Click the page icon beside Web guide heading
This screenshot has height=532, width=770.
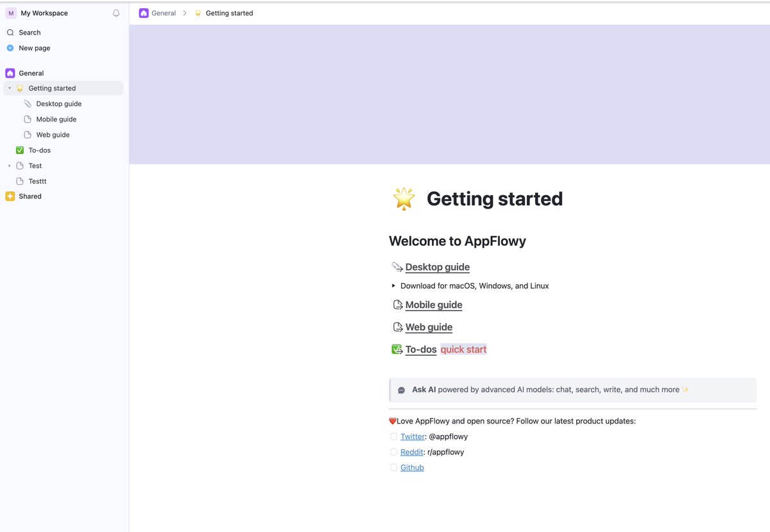pyautogui.click(x=398, y=327)
